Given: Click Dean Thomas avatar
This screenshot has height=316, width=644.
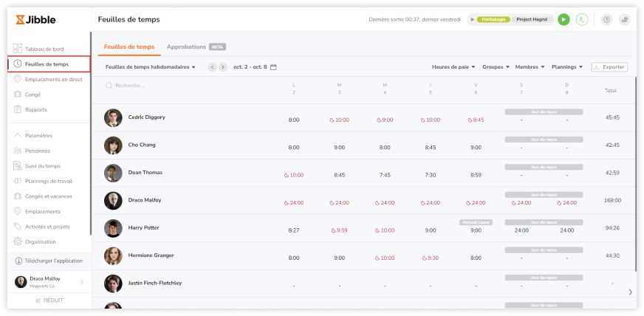Looking at the screenshot, I should point(113,174).
